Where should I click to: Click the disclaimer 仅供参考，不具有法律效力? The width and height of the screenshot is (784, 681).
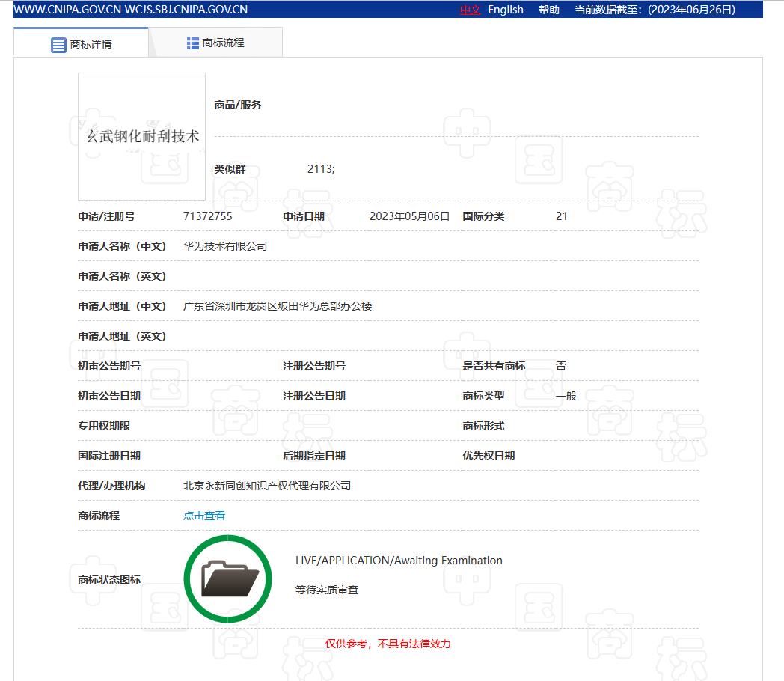(388, 644)
